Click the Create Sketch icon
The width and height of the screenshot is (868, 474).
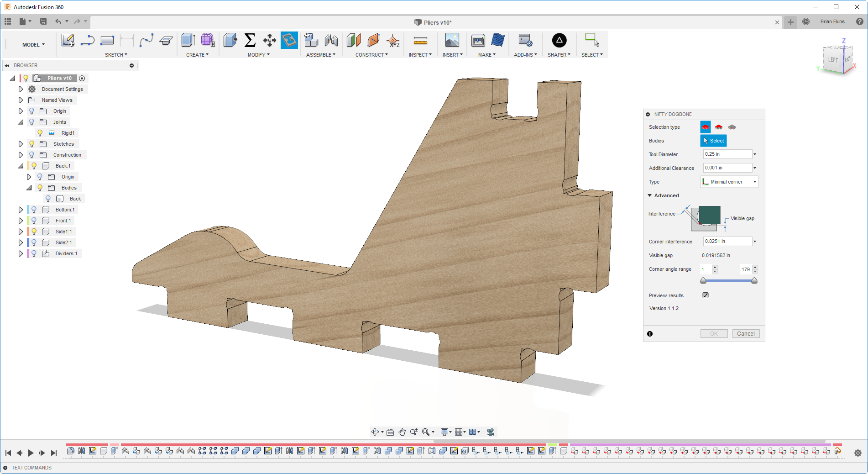pos(68,41)
